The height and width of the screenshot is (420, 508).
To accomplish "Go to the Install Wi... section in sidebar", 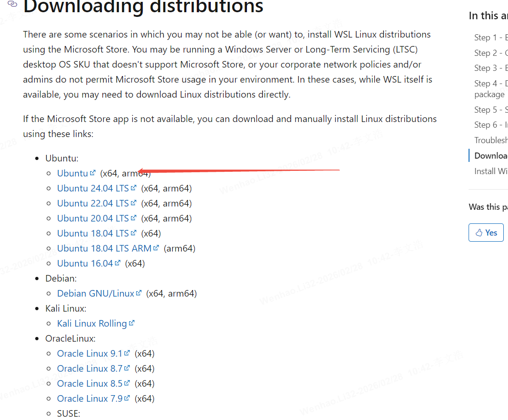I will point(491,171).
